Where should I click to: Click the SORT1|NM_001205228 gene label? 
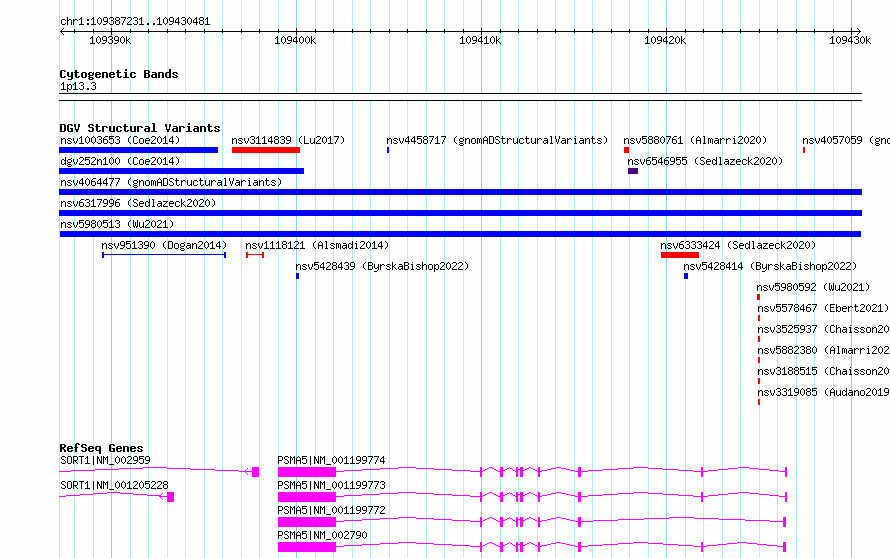pyautogui.click(x=114, y=485)
